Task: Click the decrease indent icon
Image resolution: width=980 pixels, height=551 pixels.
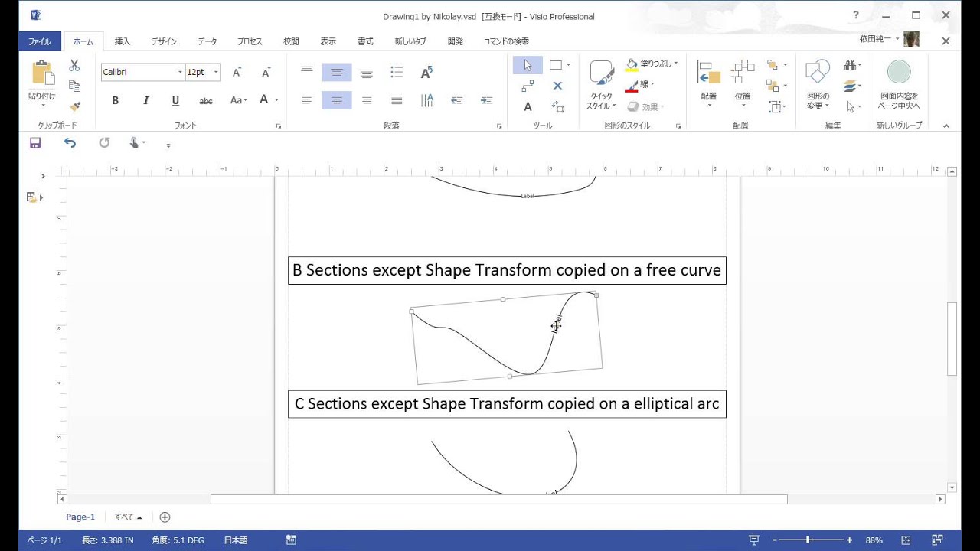Action: [457, 100]
